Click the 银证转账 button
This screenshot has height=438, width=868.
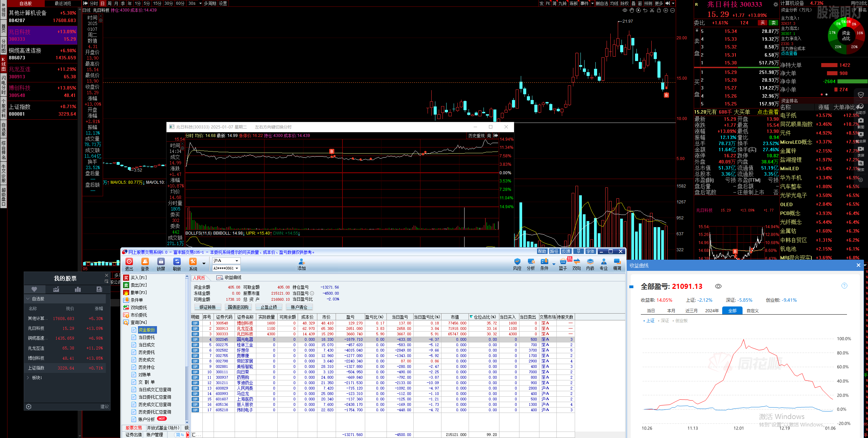(208, 307)
